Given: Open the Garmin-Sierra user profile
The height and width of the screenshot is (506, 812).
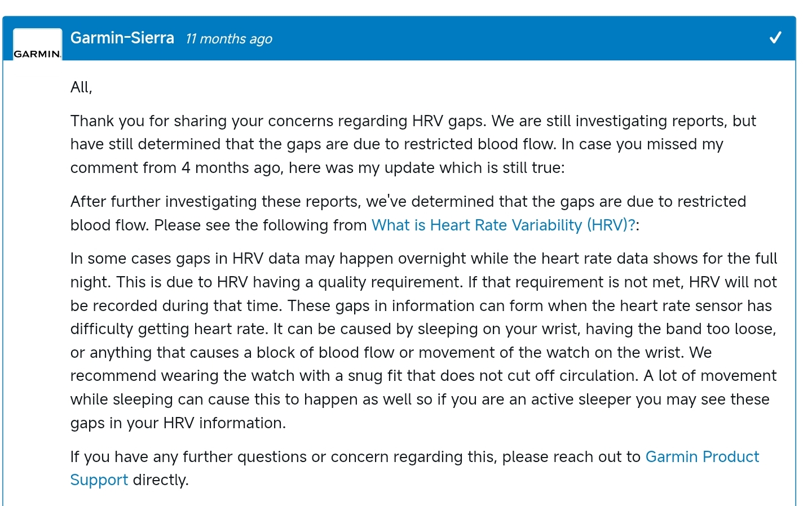Looking at the screenshot, I should 122,38.
